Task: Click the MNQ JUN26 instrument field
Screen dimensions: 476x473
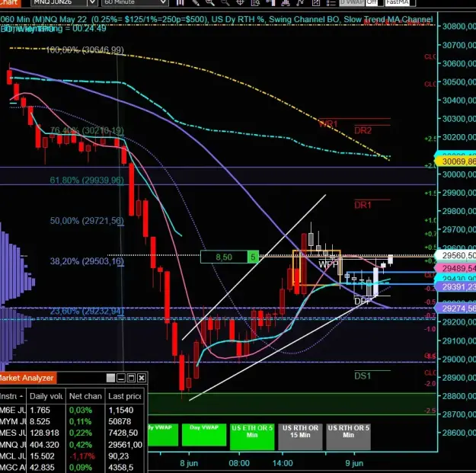Action: point(59,2)
